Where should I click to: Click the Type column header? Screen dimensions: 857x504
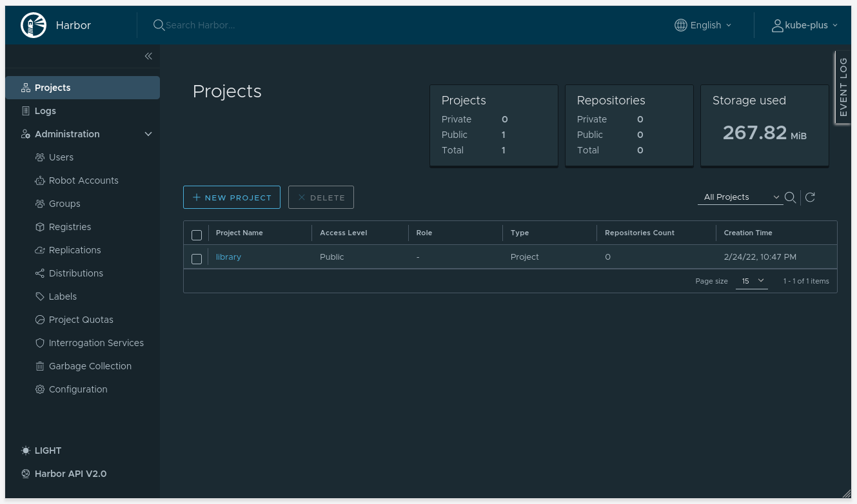pyautogui.click(x=520, y=233)
